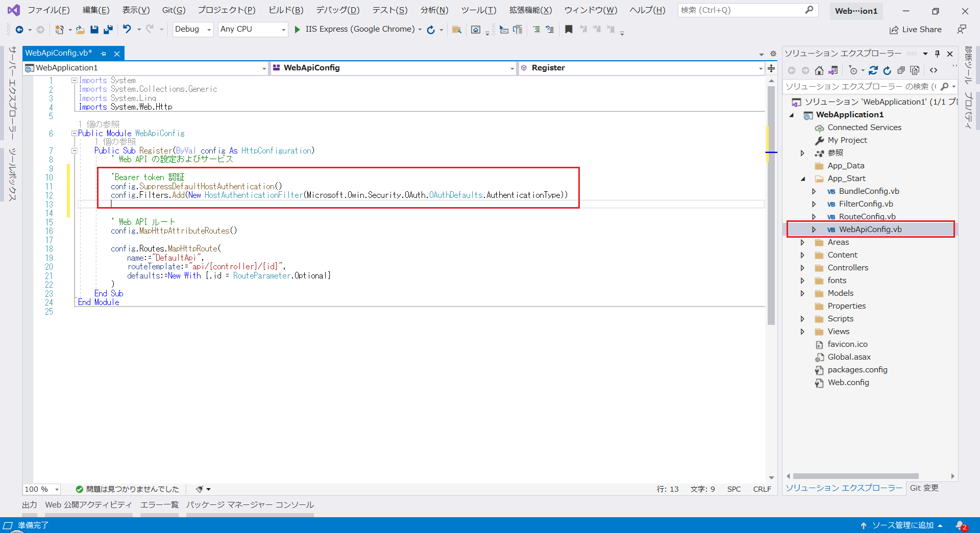
Task: Refresh the Solution Explorer
Action: (887, 70)
